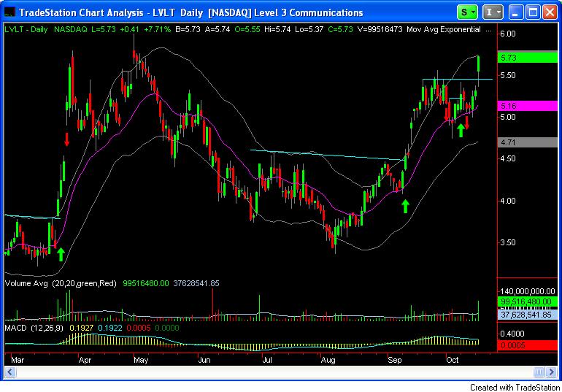Click the green 5.73 price marker on the axis
Viewport: 562px width, 392px height.
coord(527,58)
